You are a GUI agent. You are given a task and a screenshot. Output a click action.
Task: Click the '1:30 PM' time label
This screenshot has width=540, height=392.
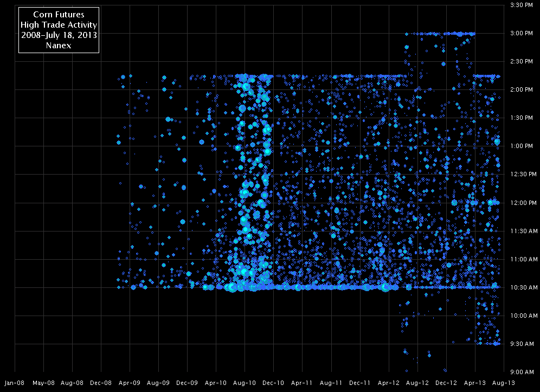click(x=522, y=118)
